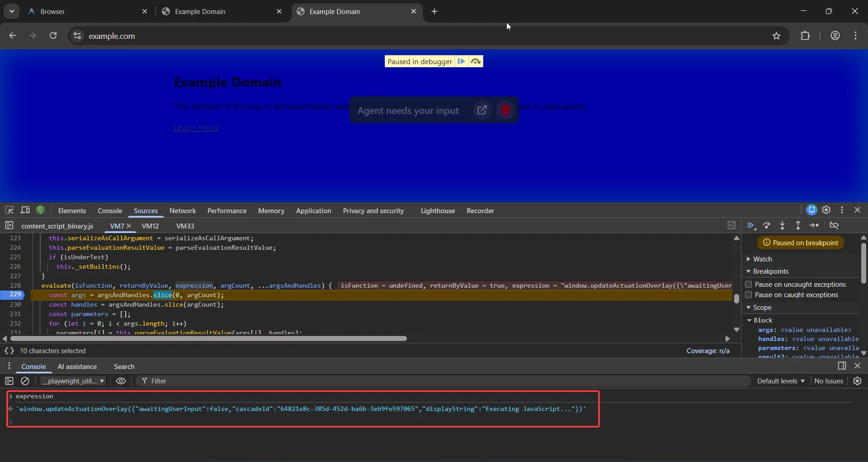Resume script execution in debugger toolbar
Viewport: 868px width, 462px height.
pyautogui.click(x=750, y=225)
